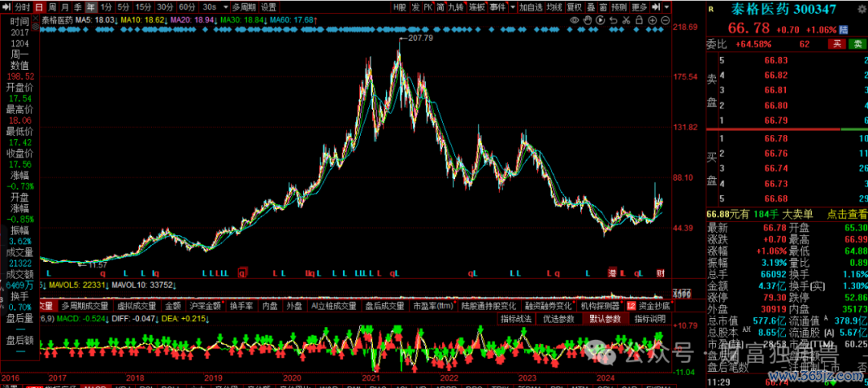
Task: Click the 优选参数 button in MACD panel
Action: pos(558,319)
